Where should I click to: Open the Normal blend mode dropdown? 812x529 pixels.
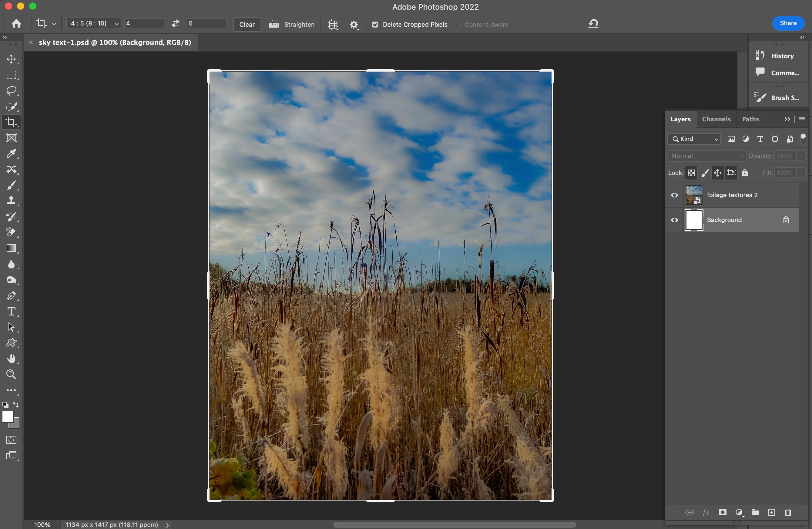click(x=706, y=156)
